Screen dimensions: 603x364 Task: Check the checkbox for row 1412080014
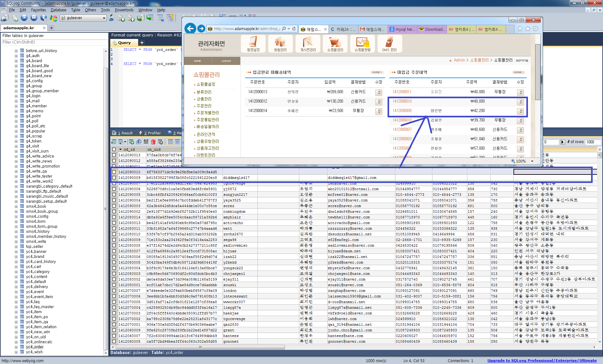[x=114, y=217]
